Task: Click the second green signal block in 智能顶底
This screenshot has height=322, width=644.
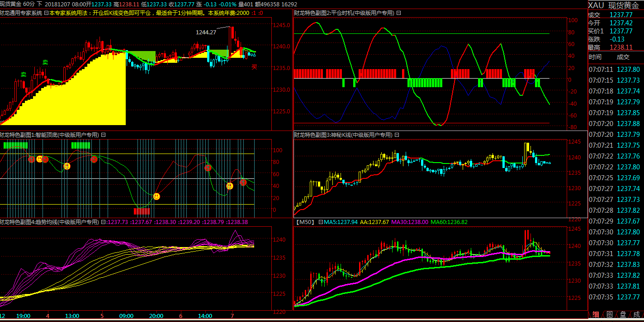Action: pos(81,145)
